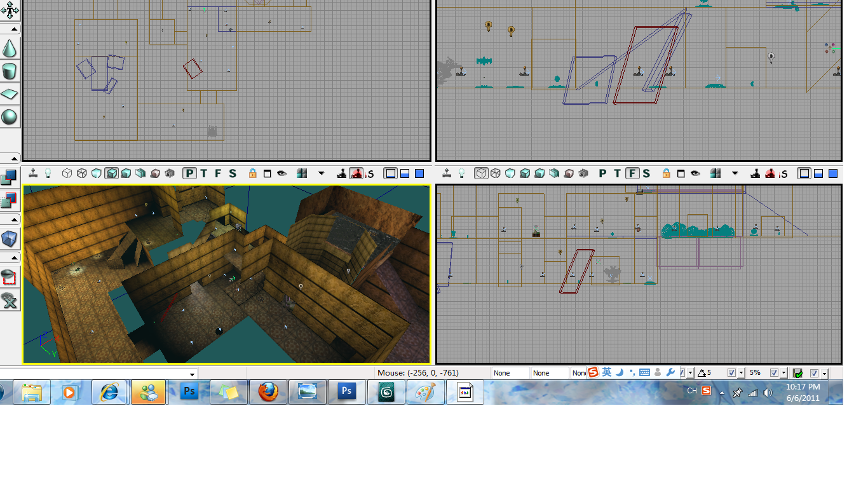Switch 3D viewport to Side (S) view

click(x=233, y=173)
